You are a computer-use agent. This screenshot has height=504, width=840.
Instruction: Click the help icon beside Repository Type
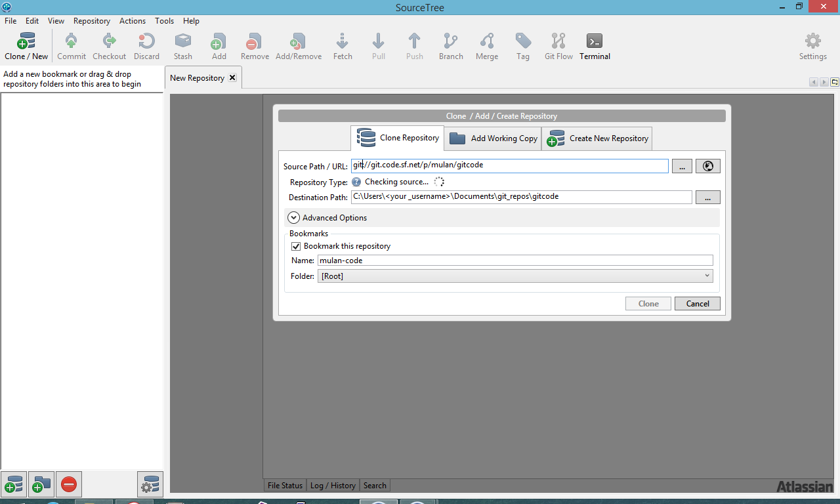356,182
